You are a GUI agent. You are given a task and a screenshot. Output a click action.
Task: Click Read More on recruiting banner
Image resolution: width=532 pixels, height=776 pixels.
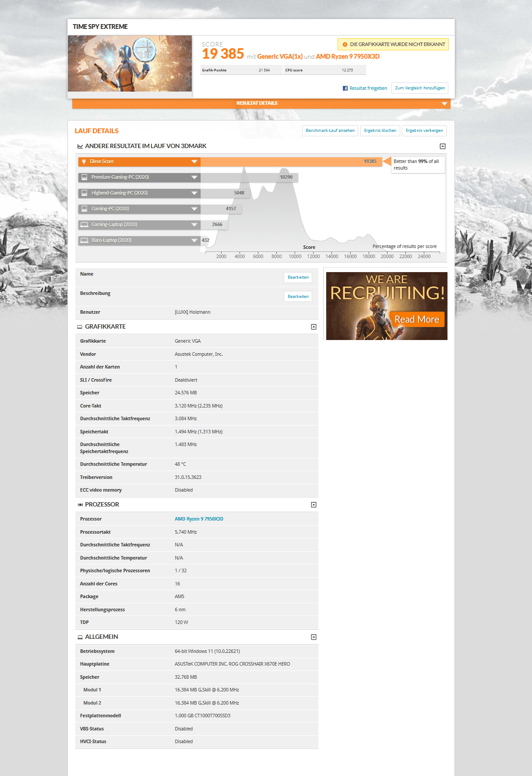click(x=417, y=319)
